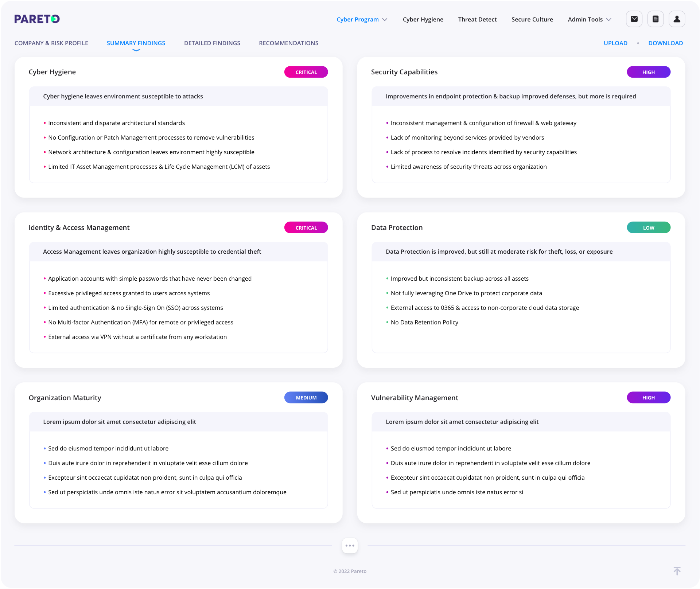Navigate to Threat Detect
This screenshot has width=700, height=589.
click(477, 19)
